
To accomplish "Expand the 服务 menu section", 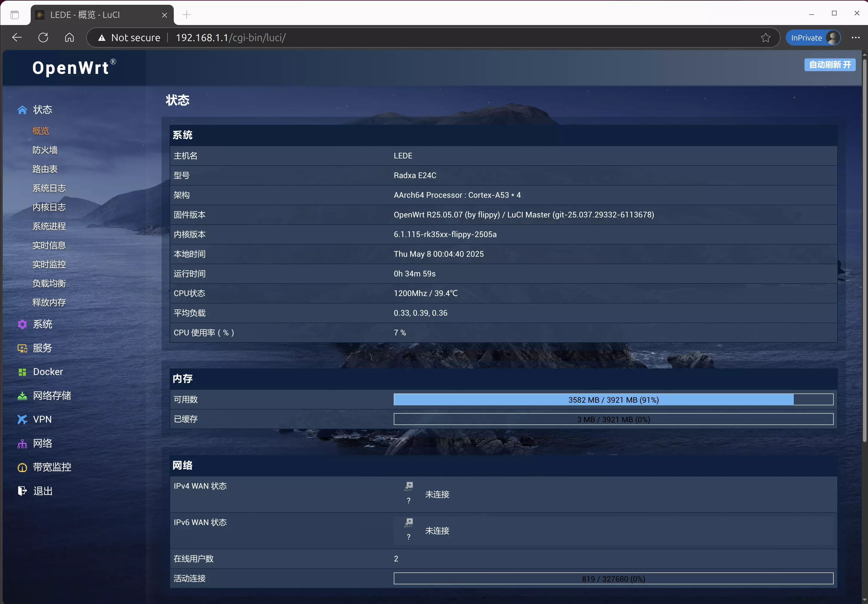I will 42,348.
